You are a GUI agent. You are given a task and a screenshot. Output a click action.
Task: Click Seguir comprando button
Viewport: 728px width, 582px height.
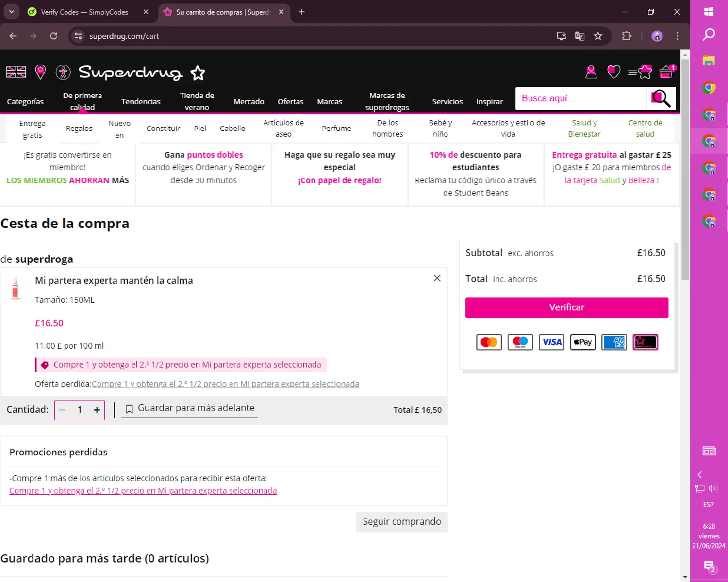402,522
